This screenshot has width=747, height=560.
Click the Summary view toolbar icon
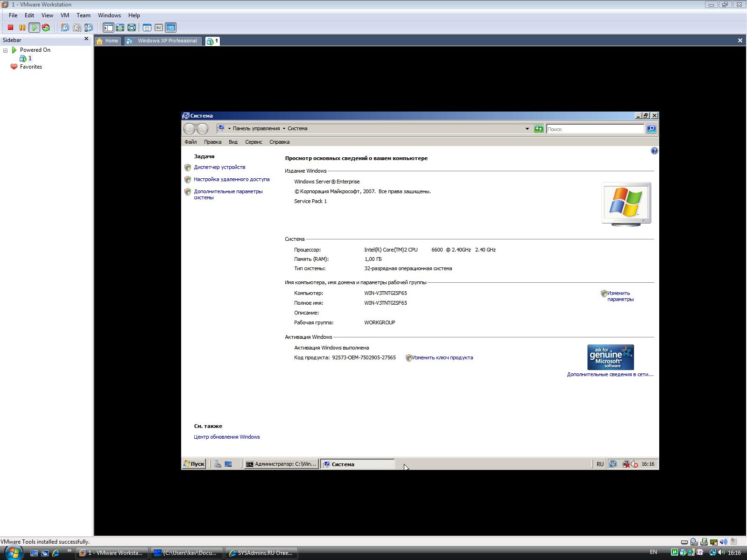pyautogui.click(x=147, y=28)
